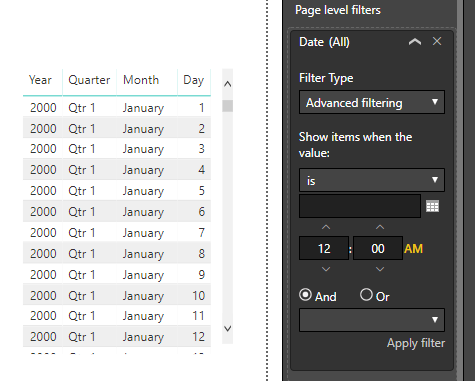
Task: Select the Day cell with value 6
Action: (201, 212)
